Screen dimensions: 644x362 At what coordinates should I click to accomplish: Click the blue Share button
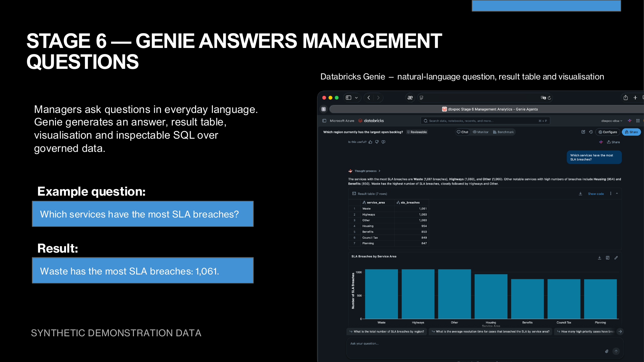coord(631,132)
